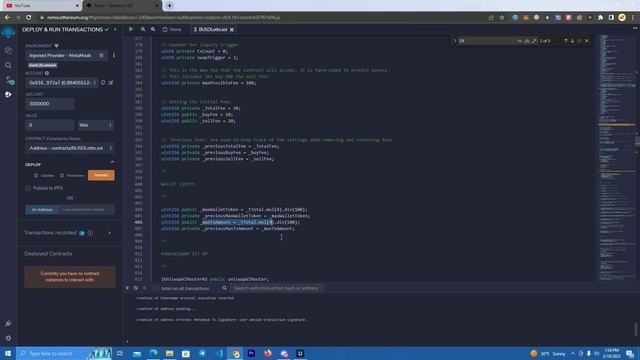Open the Wei unit dropdown
The image size is (640, 360).
pos(96,125)
